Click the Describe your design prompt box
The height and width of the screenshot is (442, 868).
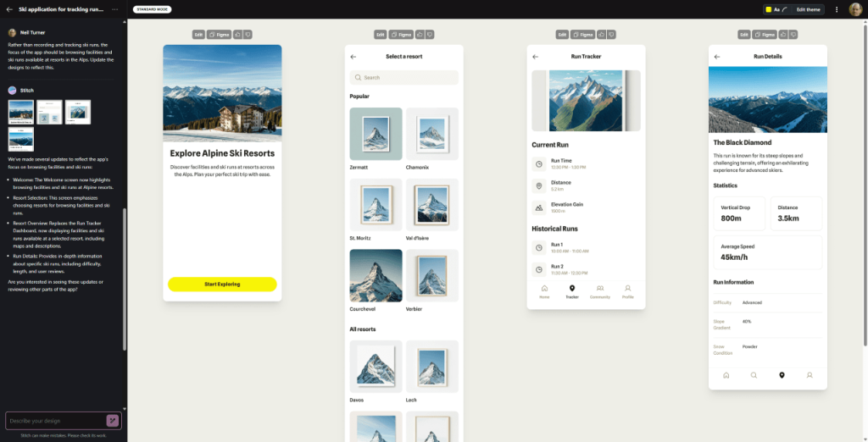coord(56,421)
